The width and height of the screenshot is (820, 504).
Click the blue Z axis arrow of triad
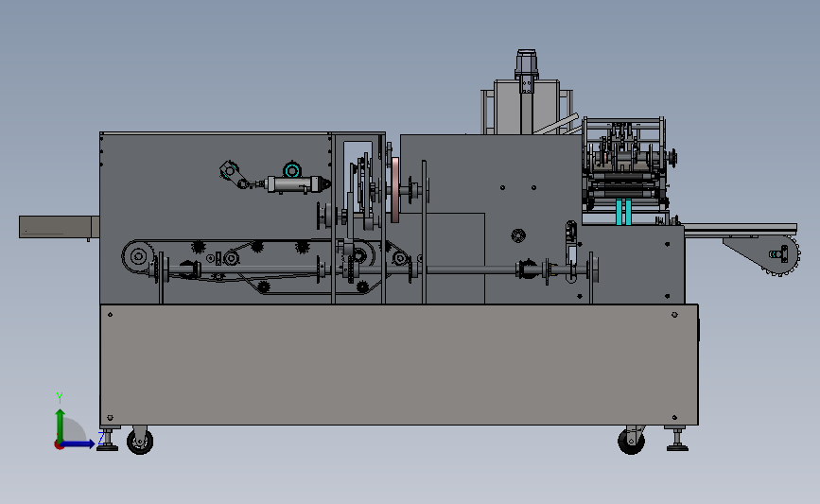[79, 444]
